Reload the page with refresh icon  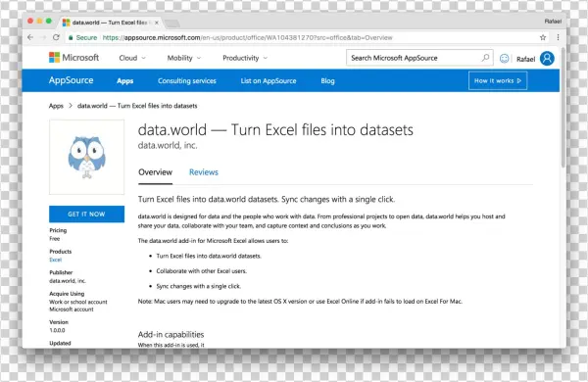pos(56,37)
